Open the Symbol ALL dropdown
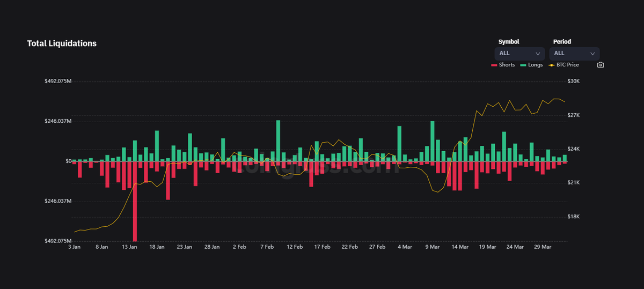 click(x=519, y=54)
